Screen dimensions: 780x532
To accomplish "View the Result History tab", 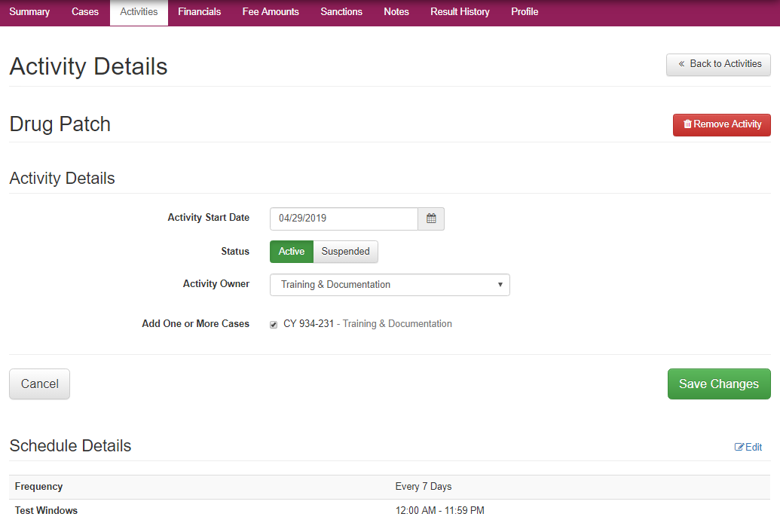I will 460,12.
